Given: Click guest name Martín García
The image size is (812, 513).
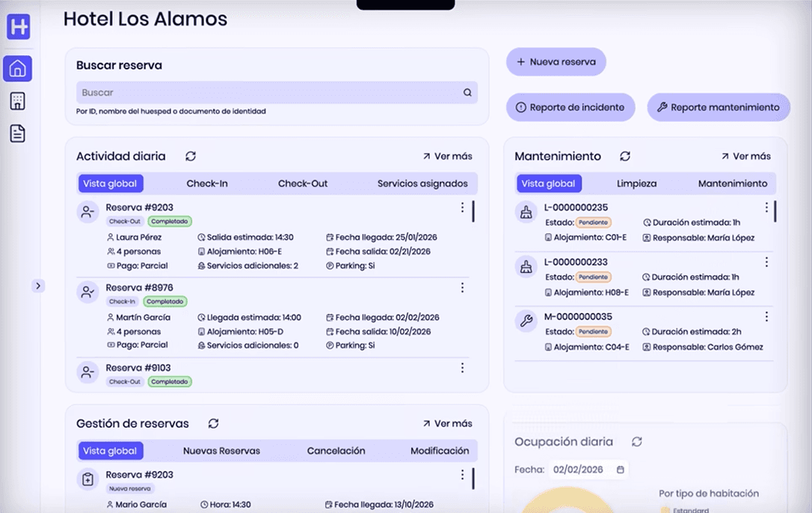Looking at the screenshot, I should pyautogui.click(x=143, y=317).
